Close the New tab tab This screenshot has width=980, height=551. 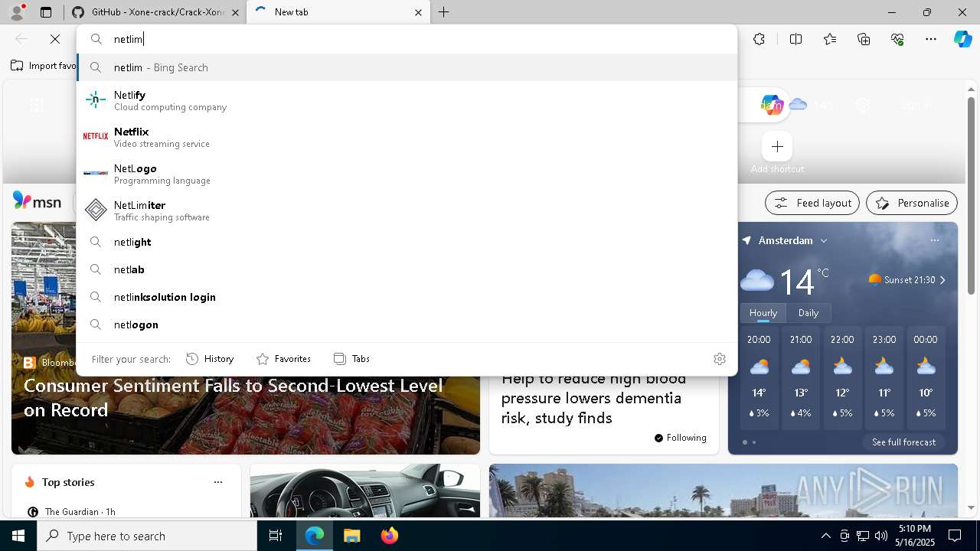point(418,12)
